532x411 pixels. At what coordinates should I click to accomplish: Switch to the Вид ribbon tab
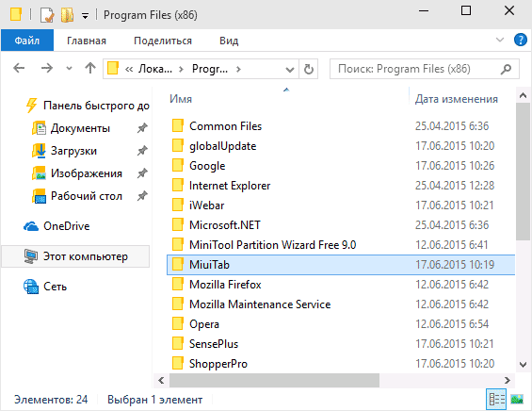(229, 41)
